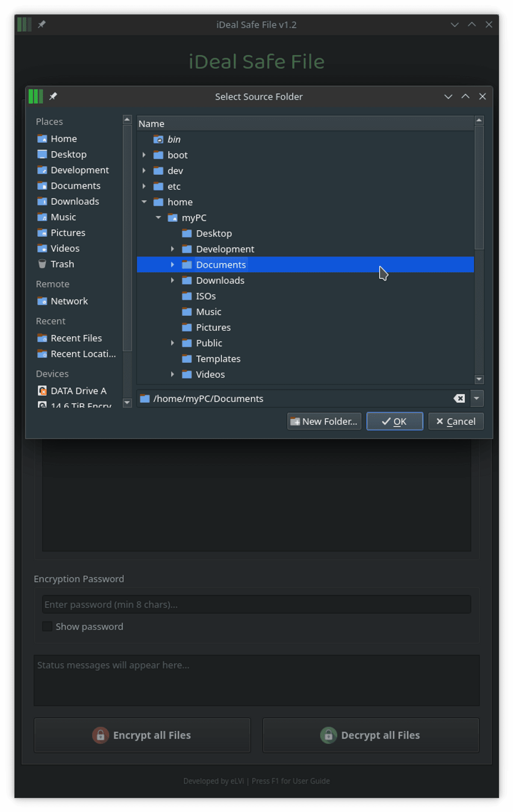
Task: Select the ISOs folder
Action: pos(206,296)
